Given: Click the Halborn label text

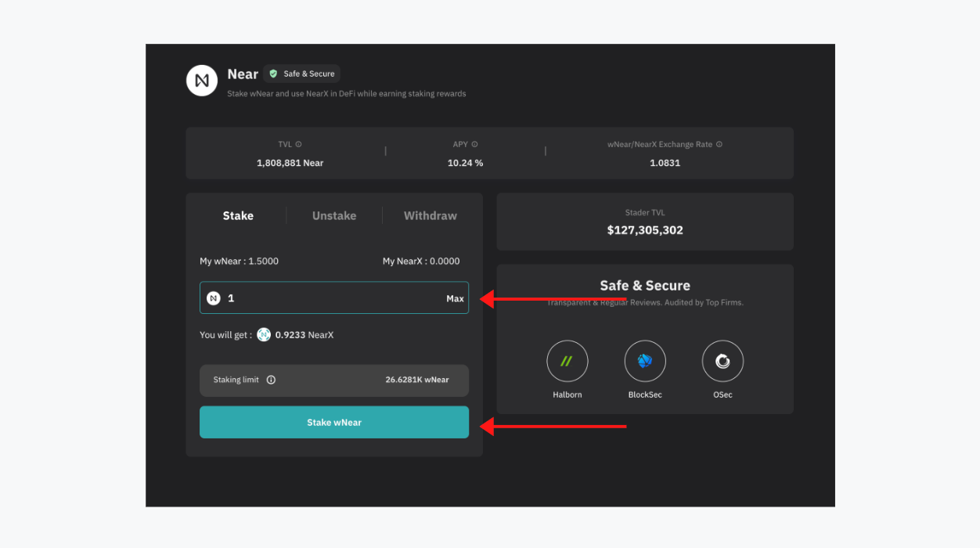Looking at the screenshot, I should 567,395.
